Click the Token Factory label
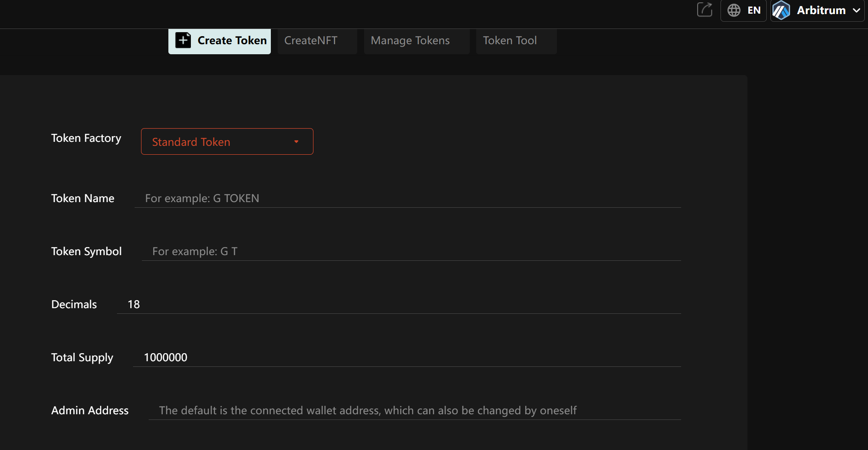This screenshot has width=868, height=450. (x=86, y=138)
